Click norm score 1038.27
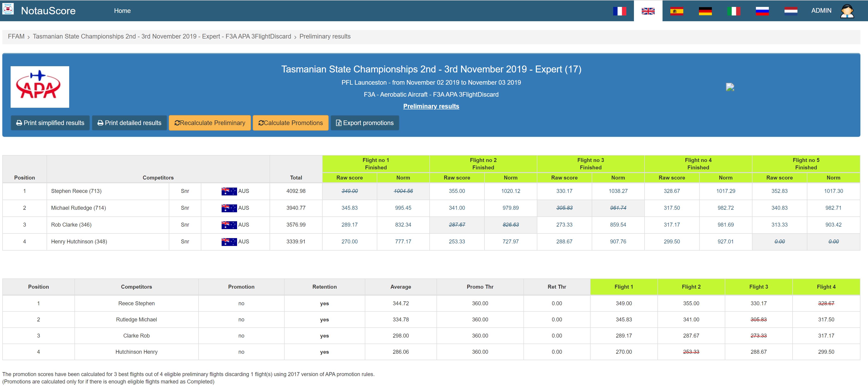Viewport: 868px width, 389px height. [x=618, y=191]
